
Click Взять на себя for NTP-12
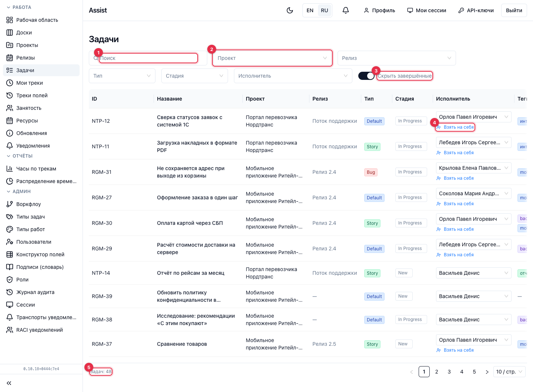[x=455, y=127]
